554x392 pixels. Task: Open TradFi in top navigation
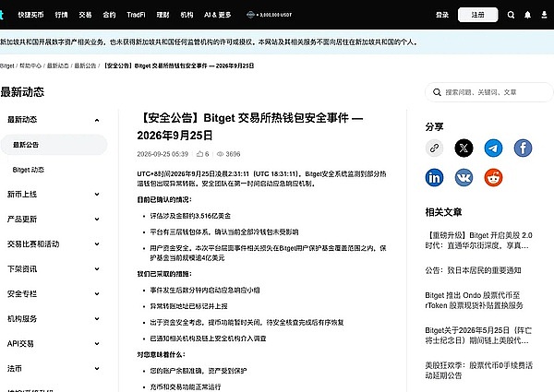(136, 15)
